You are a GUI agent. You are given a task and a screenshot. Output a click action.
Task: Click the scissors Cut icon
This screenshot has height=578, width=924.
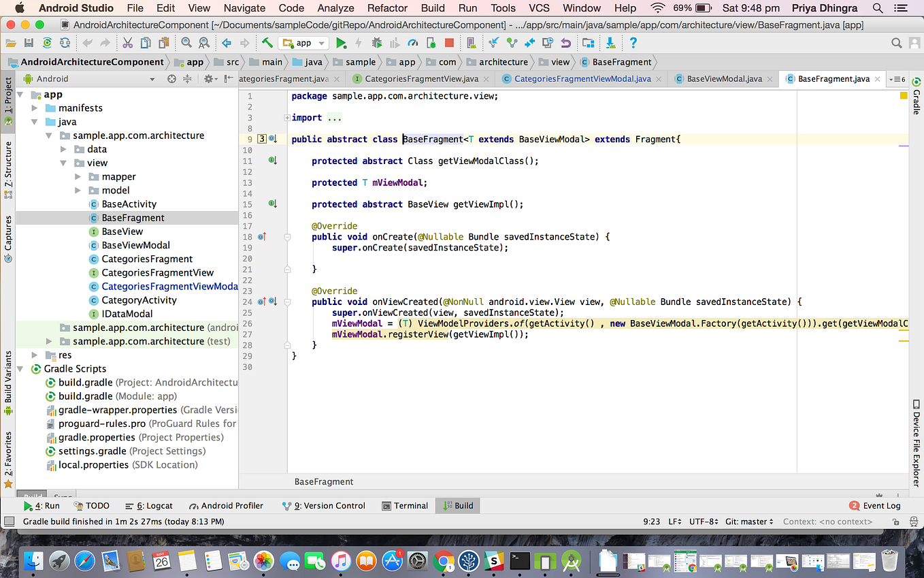pos(127,43)
